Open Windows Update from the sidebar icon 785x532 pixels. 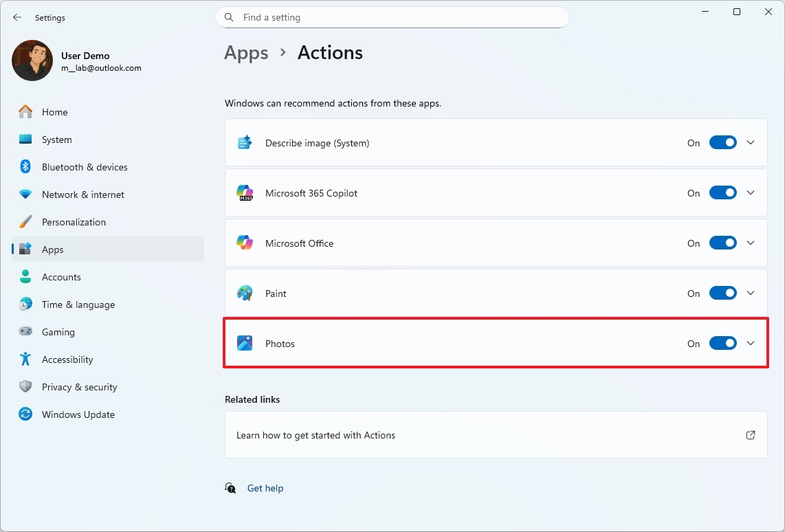25,414
